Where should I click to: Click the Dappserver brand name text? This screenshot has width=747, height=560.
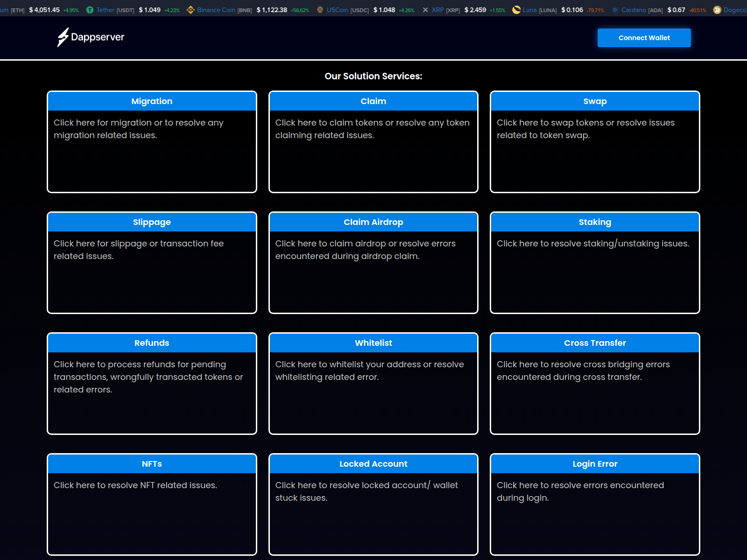[98, 37]
